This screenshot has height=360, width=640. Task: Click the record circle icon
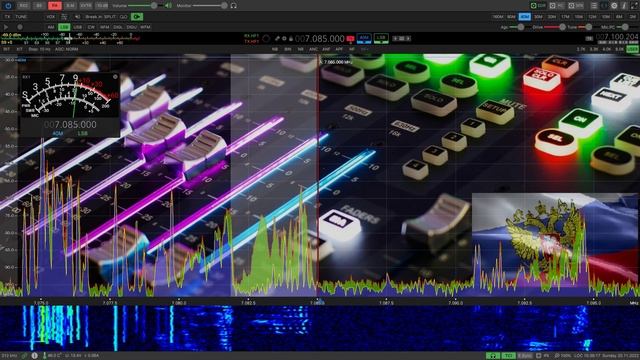pos(20,27)
